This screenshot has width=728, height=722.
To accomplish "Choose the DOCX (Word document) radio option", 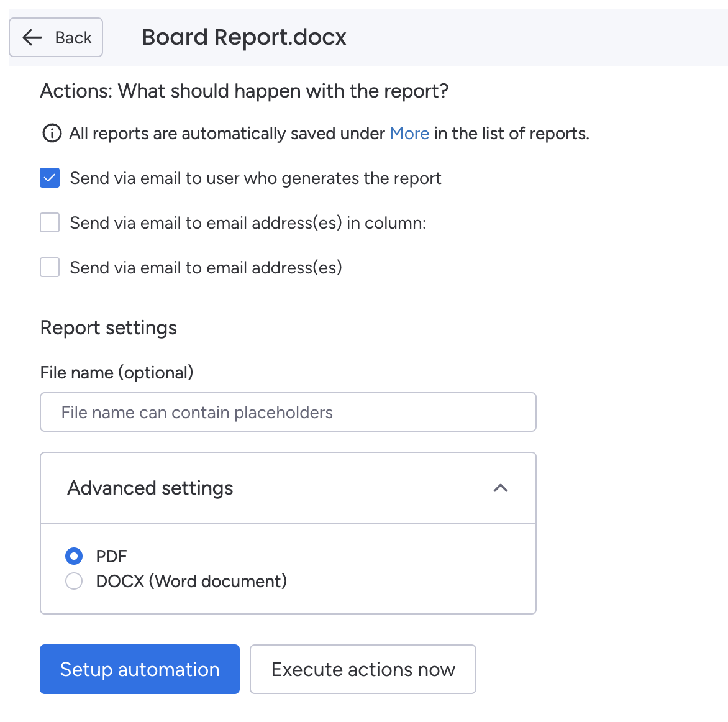I will tap(74, 582).
